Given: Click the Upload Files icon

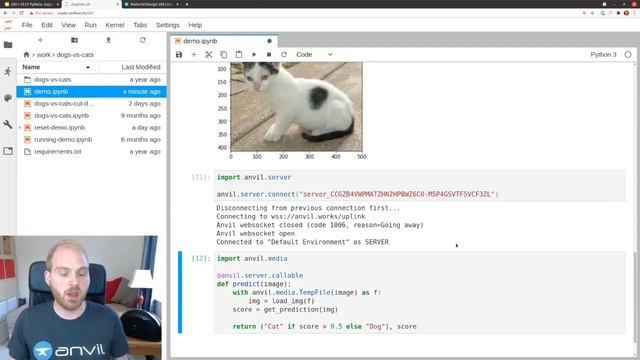Looking at the screenshot, I should click(108, 40).
